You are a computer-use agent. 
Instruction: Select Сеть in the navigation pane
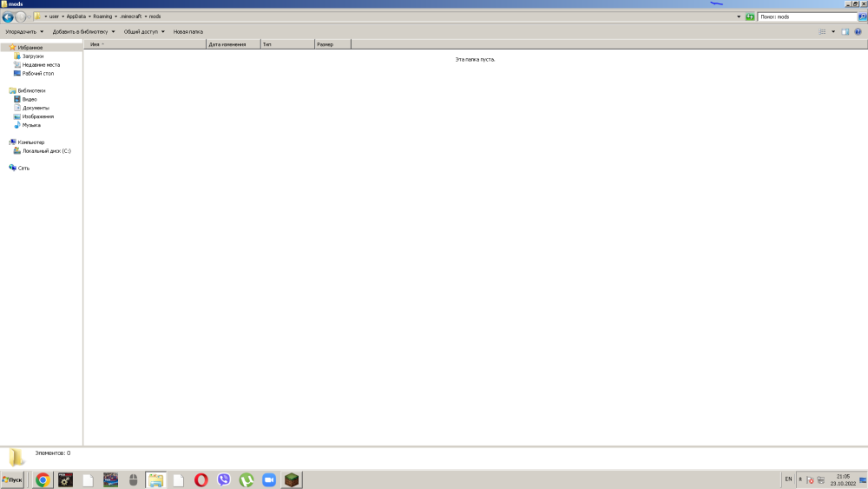23,169
